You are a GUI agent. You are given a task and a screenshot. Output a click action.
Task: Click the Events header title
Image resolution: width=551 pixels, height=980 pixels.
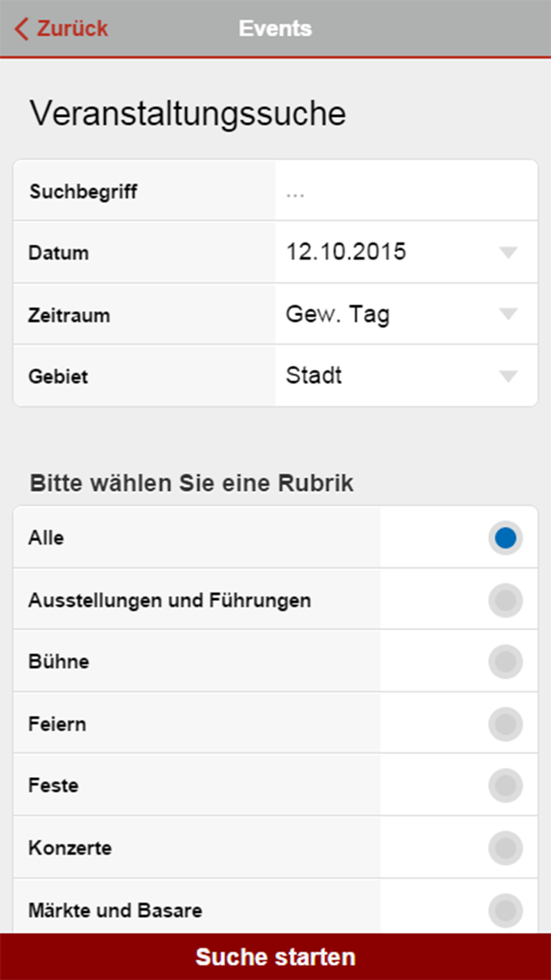pos(275,29)
